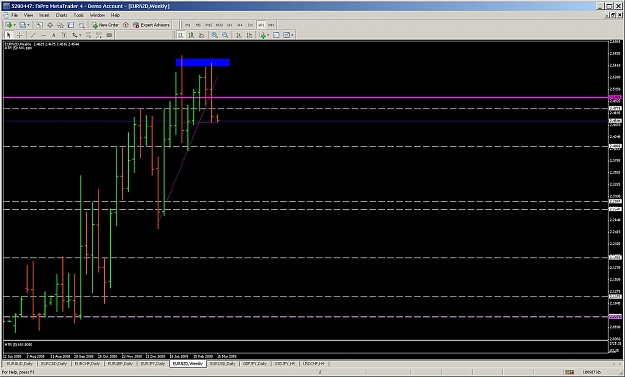Open the Profiles toolbar icon

(22, 25)
